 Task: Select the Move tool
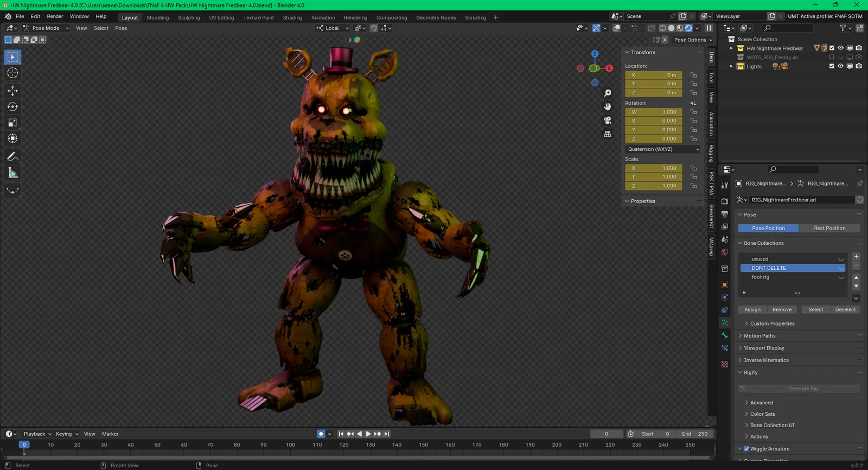(x=12, y=91)
